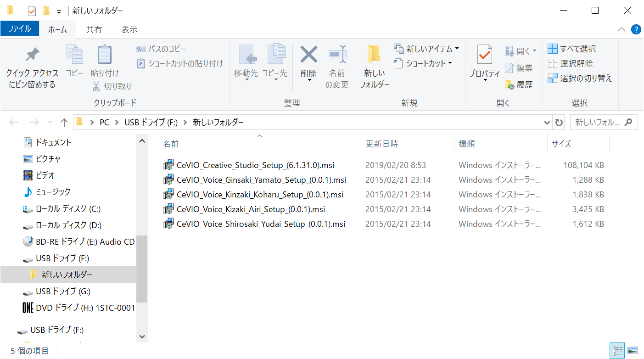
Task: Sort by 更新日時 column header
Action: 382,144
